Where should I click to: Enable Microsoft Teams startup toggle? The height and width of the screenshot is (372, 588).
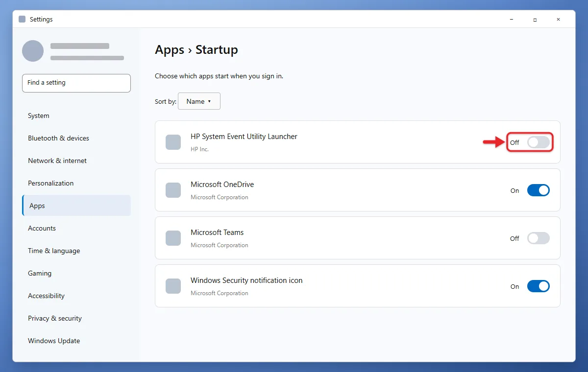pos(538,238)
